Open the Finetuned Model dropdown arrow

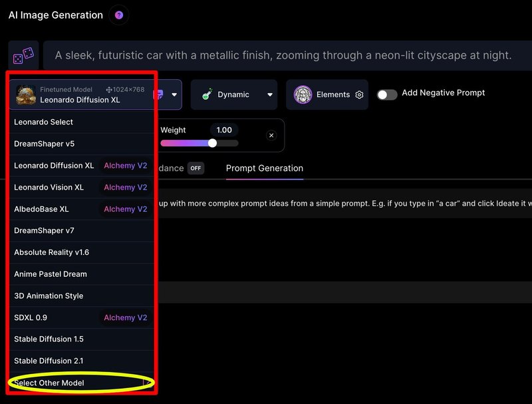tap(174, 95)
